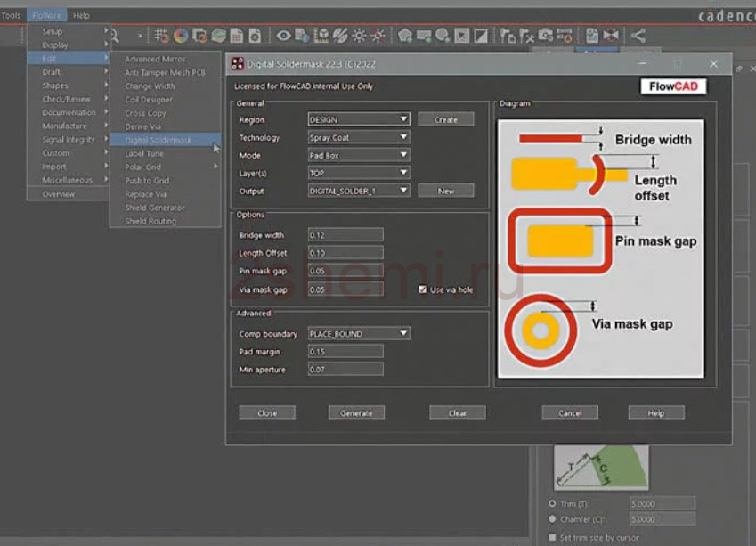Click the Trim (T) value field 5.0000
Screen dimensions: 756x546
663,503
